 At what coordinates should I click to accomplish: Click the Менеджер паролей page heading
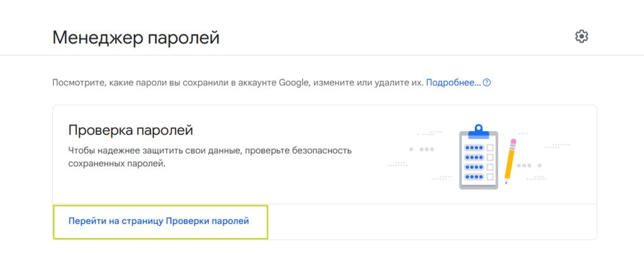coord(136,38)
